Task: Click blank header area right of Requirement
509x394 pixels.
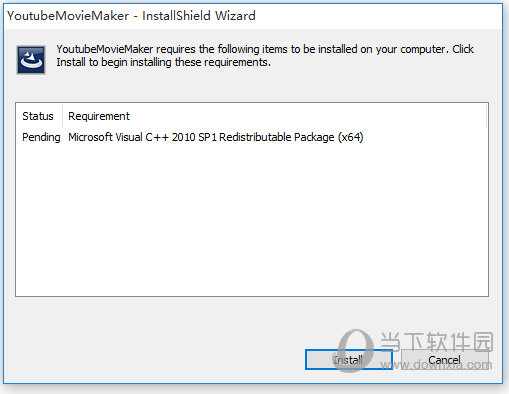Action: pyautogui.click(x=308, y=116)
